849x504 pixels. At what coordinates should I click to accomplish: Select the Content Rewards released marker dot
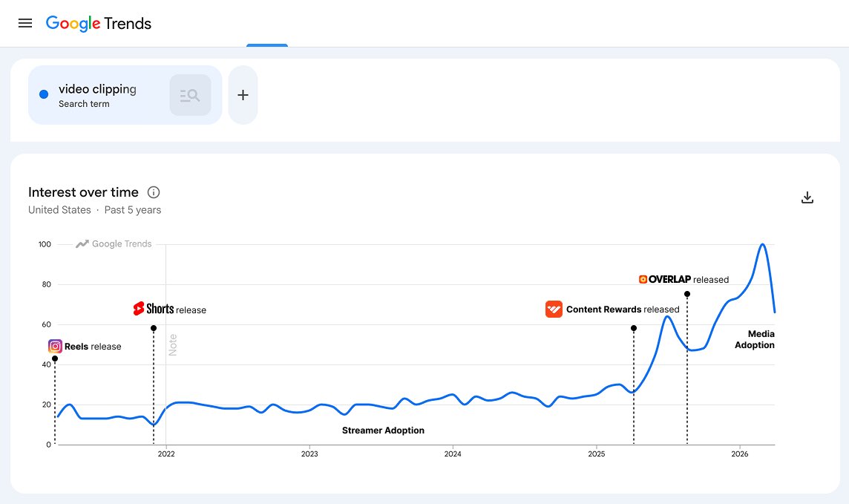634,328
